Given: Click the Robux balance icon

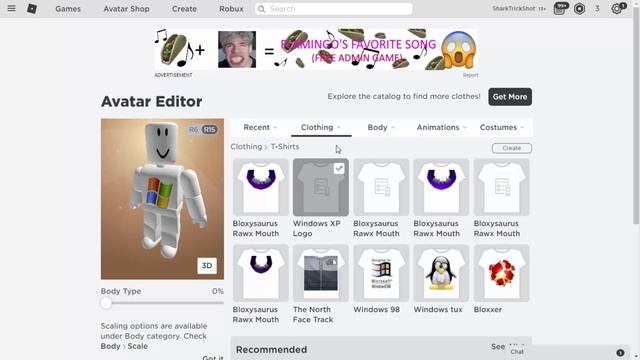Looking at the screenshot, I should click(579, 9).
